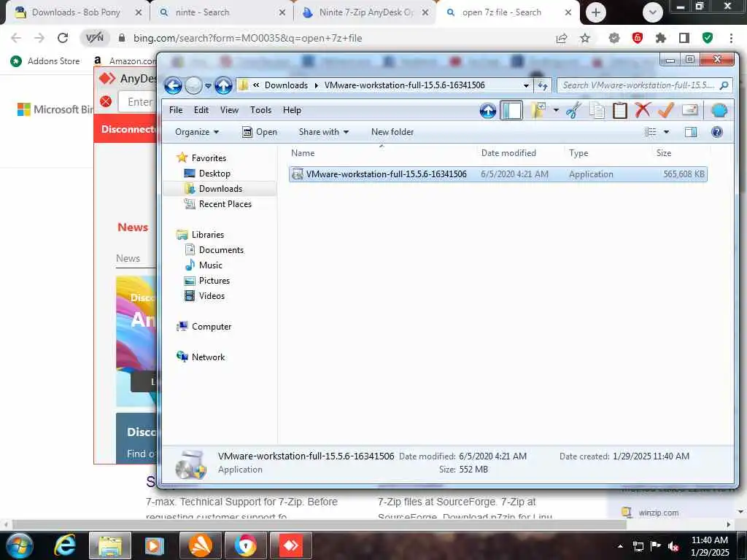Toggle the browser VPN badge

point(94,38)
